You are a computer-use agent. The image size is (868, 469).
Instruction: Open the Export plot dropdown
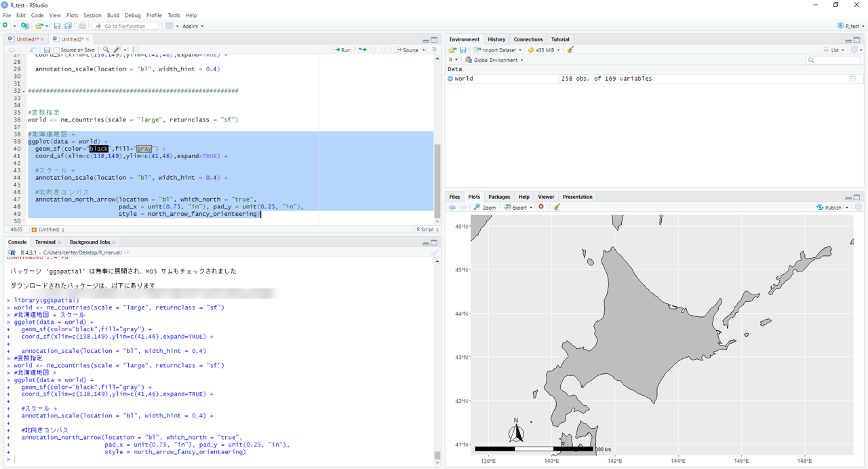coord(519,207)
